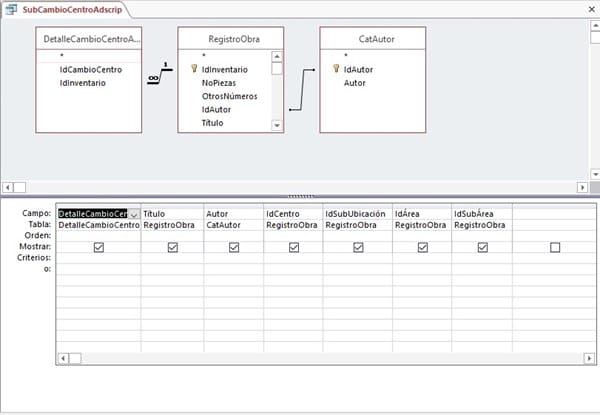The height and width of the screenshot is (415, 600).
Task: Open the DetalleCambioCentro field dropdown arrow
Action: click(x=134, y=214)
